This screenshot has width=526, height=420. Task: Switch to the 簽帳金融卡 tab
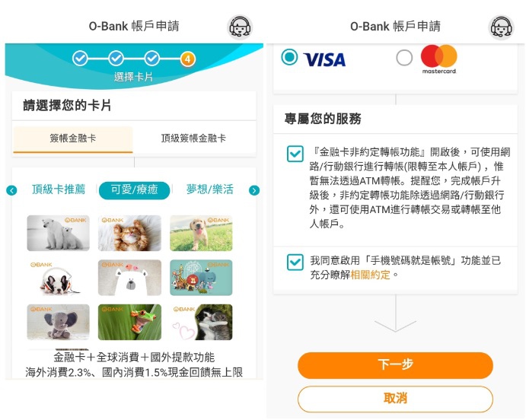point(73,138)
